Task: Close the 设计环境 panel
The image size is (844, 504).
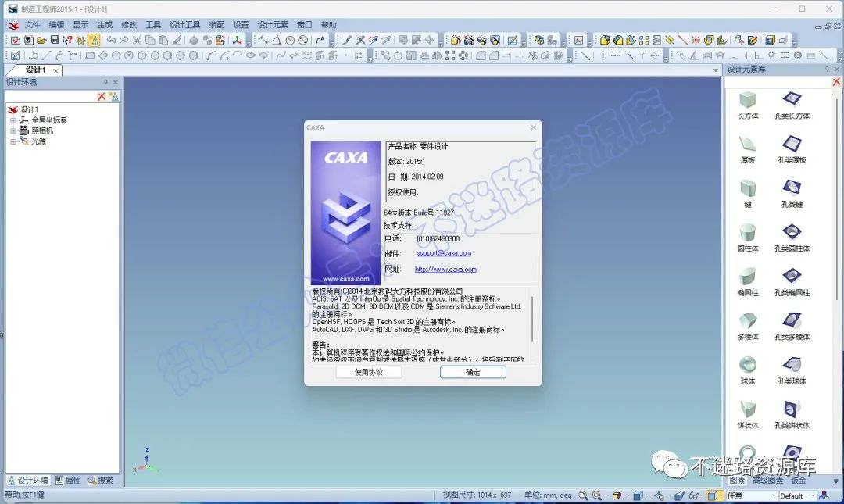Action: [x=115, y=82]
